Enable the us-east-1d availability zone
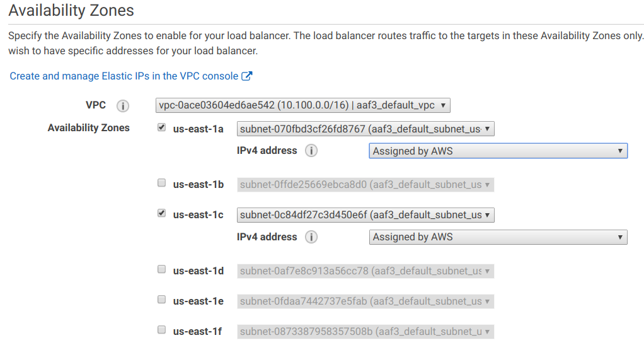Image resolution: width=644 pixels, height=357 pixels. coord(161,269)
